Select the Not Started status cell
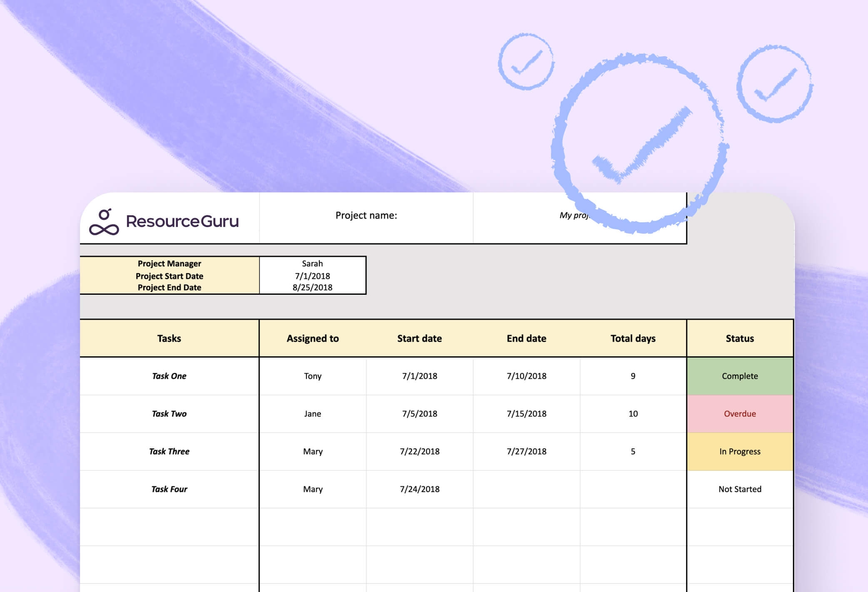Screen dimensions: 868x592 point(740,489)
